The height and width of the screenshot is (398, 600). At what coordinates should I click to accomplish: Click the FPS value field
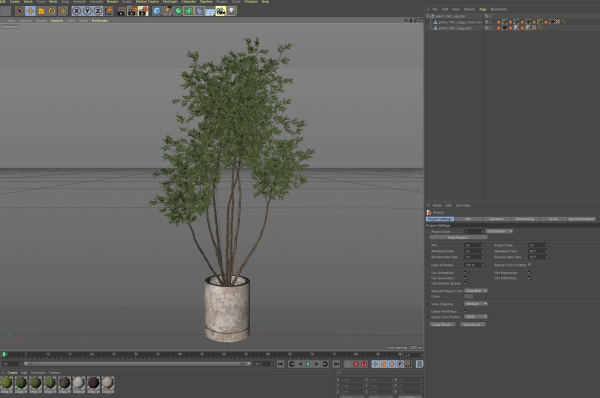click(474, 245)
